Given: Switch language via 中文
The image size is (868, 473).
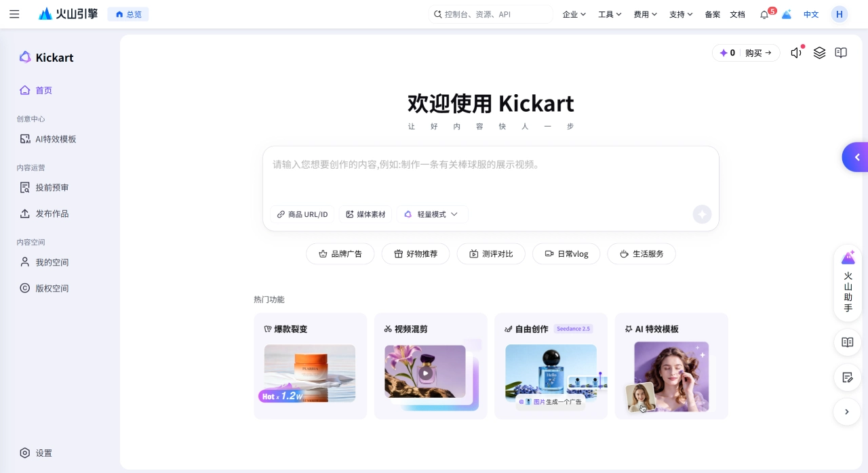Looking at the screenshot, I should 811,14.
